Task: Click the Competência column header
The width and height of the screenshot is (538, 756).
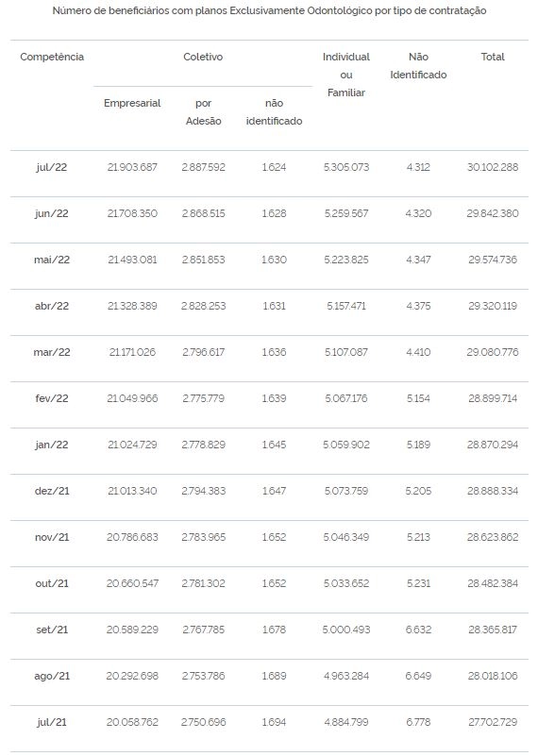Action: [x=52, y=57]
